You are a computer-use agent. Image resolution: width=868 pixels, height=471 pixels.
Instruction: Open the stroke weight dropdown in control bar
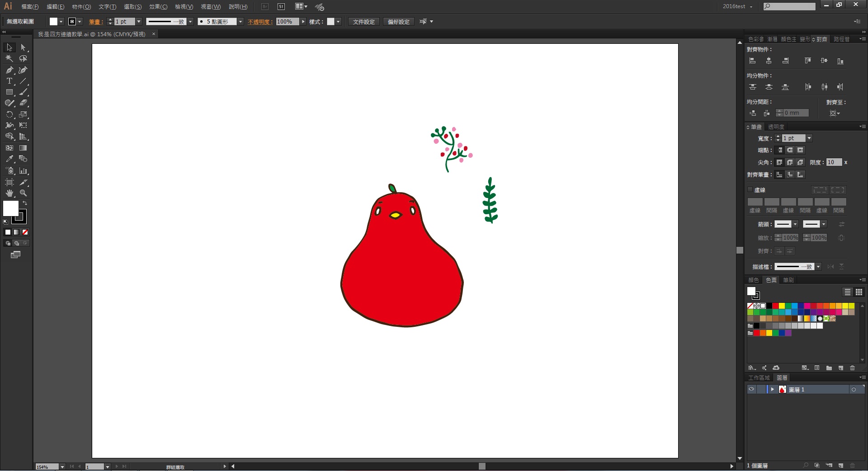tap(139, 22)
